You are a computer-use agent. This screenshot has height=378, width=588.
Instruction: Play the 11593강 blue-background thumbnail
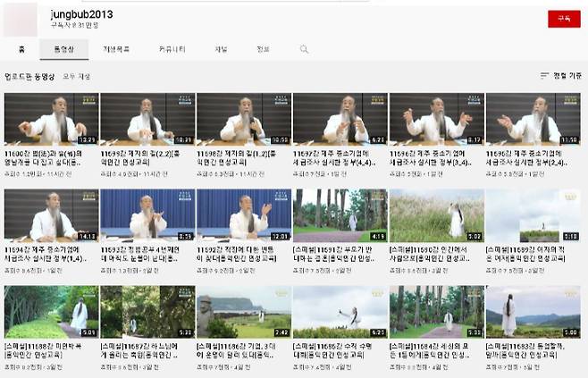coord(147,215)
